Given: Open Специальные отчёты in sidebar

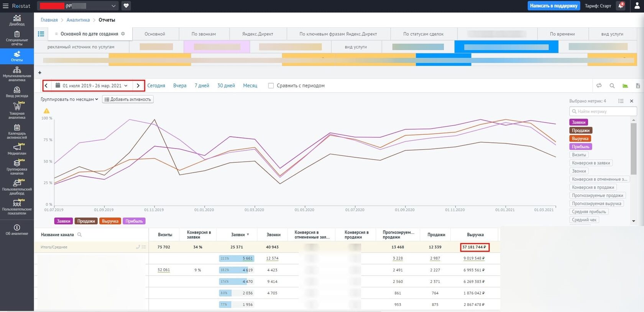Looking at the screenshot, I should pos(17,38).
